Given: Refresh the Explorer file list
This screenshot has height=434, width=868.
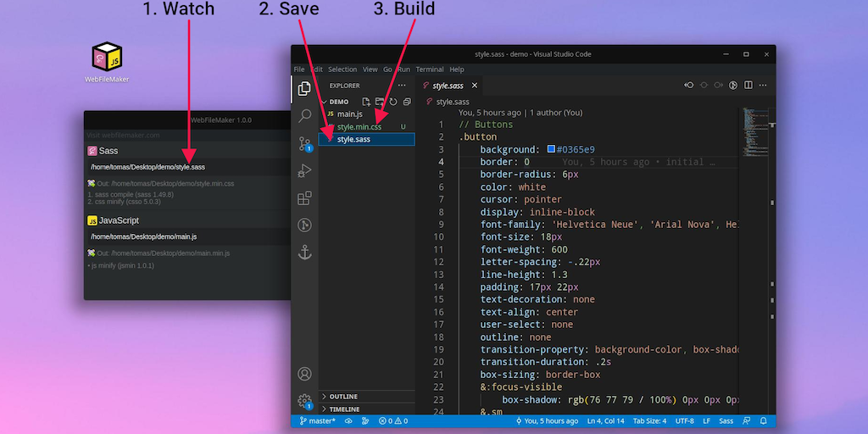Looking at the screenshot, I should 393,102.
